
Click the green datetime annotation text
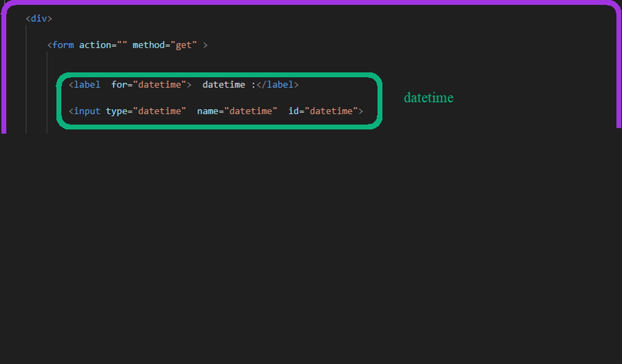pos(428,98)
